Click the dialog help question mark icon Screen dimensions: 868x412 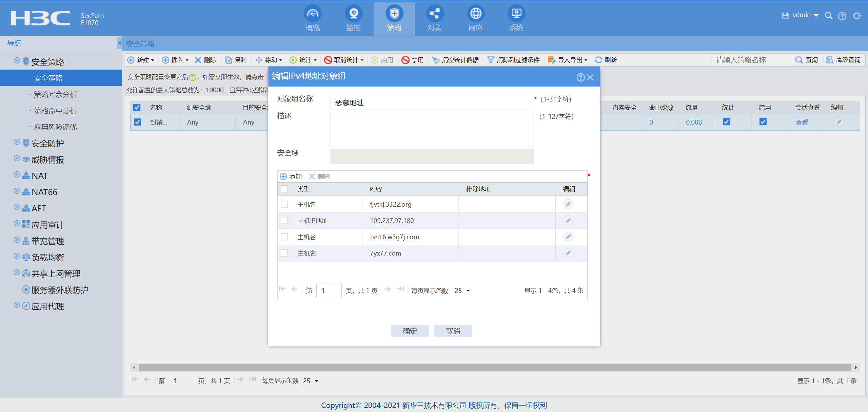[580, 77]
